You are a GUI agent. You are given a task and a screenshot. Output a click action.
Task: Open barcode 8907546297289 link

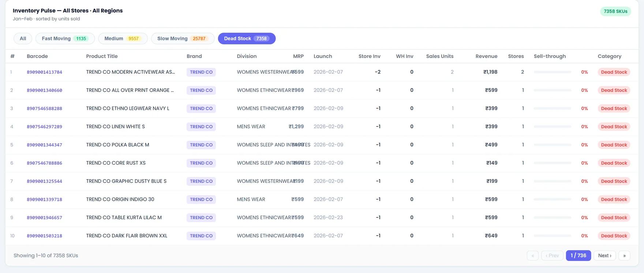tap(44, 127)
